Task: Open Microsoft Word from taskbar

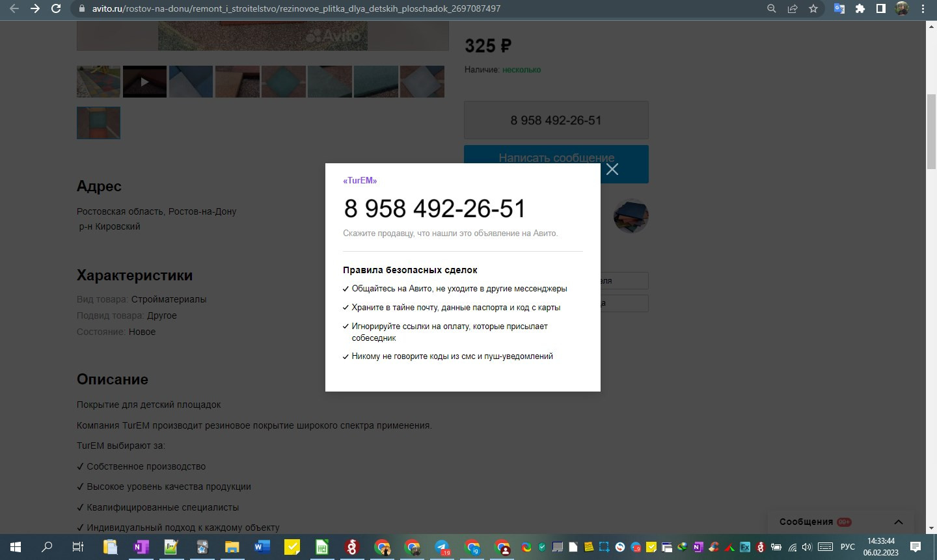Action: (262, 547)
